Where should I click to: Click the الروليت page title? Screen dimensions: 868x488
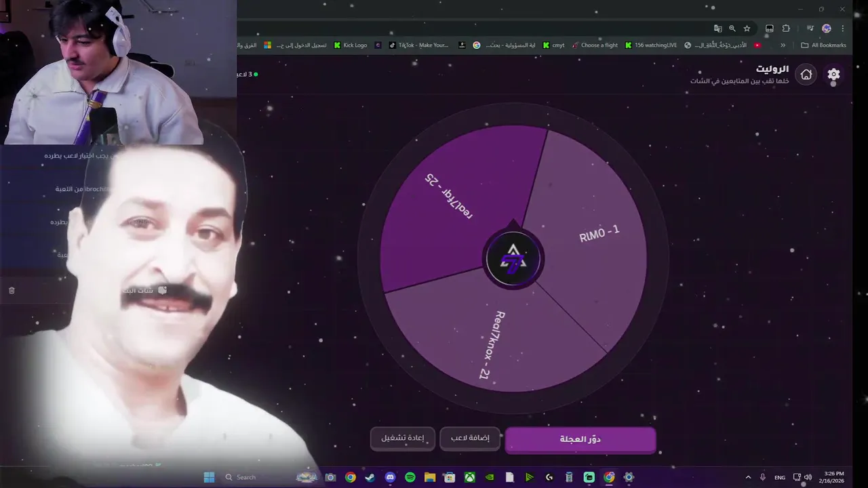pyautogui.click(x=772, y=69)
